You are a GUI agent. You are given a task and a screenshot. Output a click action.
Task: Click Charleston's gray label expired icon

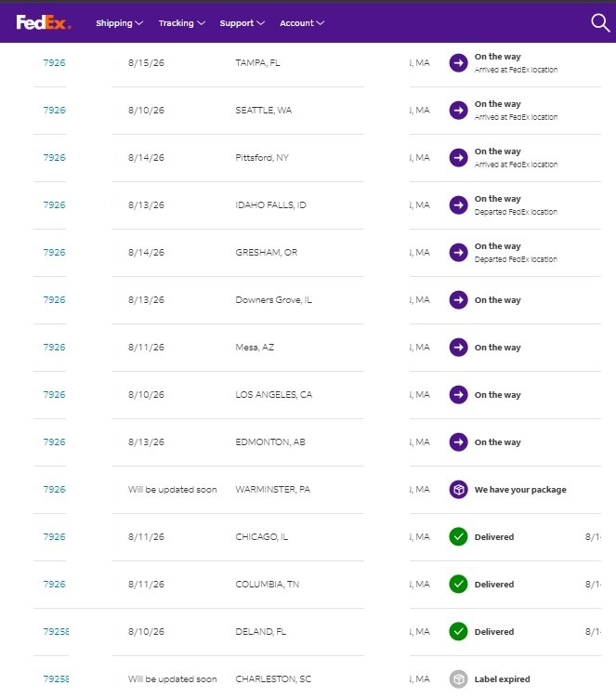[x=458, y=679]
